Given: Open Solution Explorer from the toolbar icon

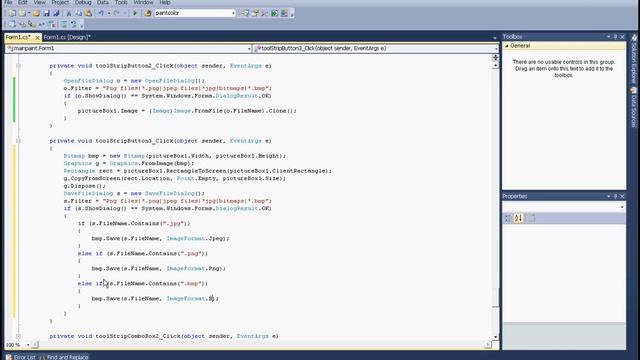Looking at the screenshot, I should tap(245, 13).
